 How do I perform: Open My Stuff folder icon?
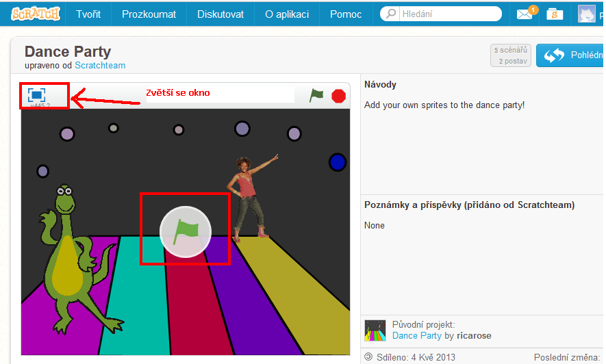pyautogui.click(x=555, y=14)
